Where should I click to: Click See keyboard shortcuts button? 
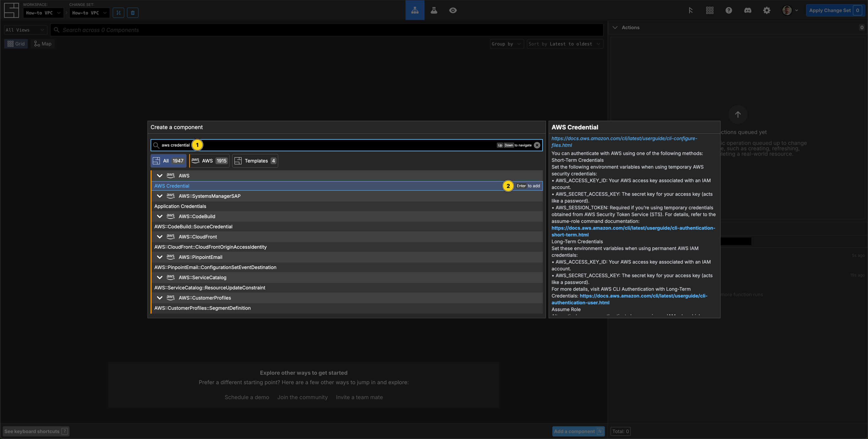[x=36, y=431]
